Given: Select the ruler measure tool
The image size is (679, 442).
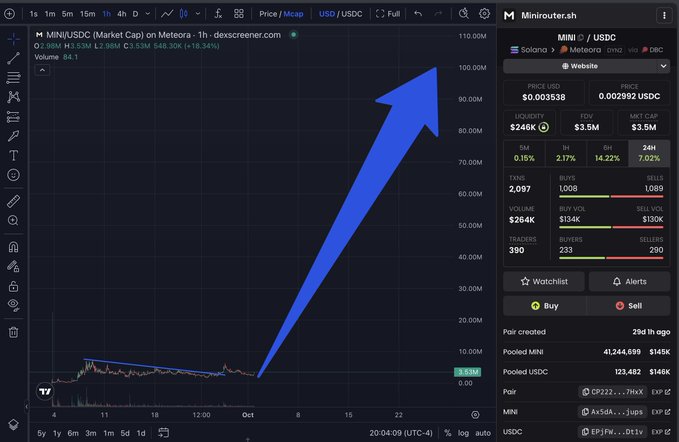Looking at the screenshot, I should (13, 201).
